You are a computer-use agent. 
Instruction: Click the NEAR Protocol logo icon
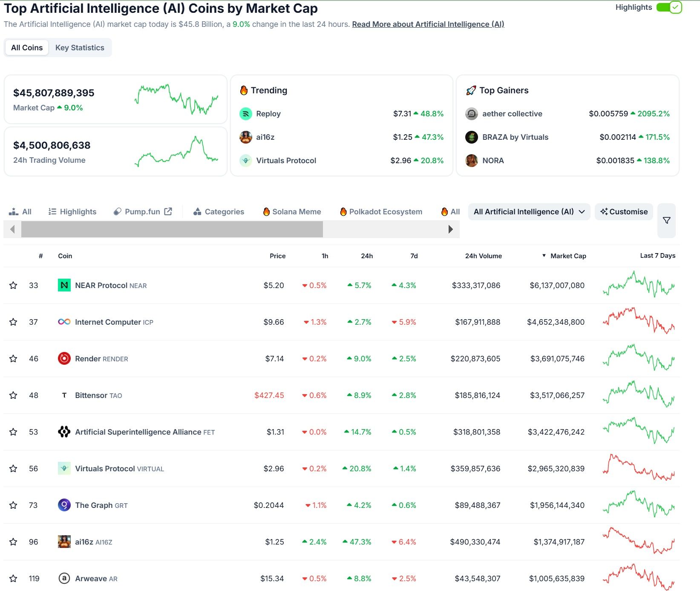[64, 285]
